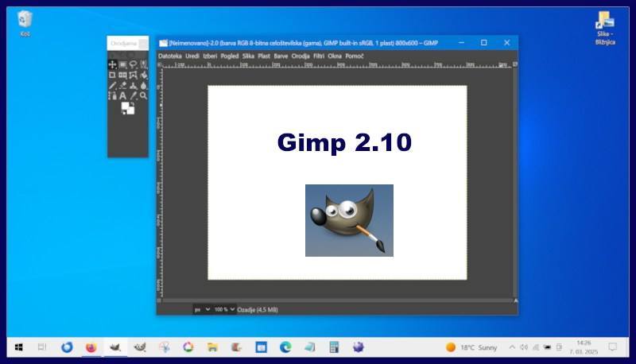The image size is (636, 364).
Task: Open the Plast menu
Action: (264, 56)
